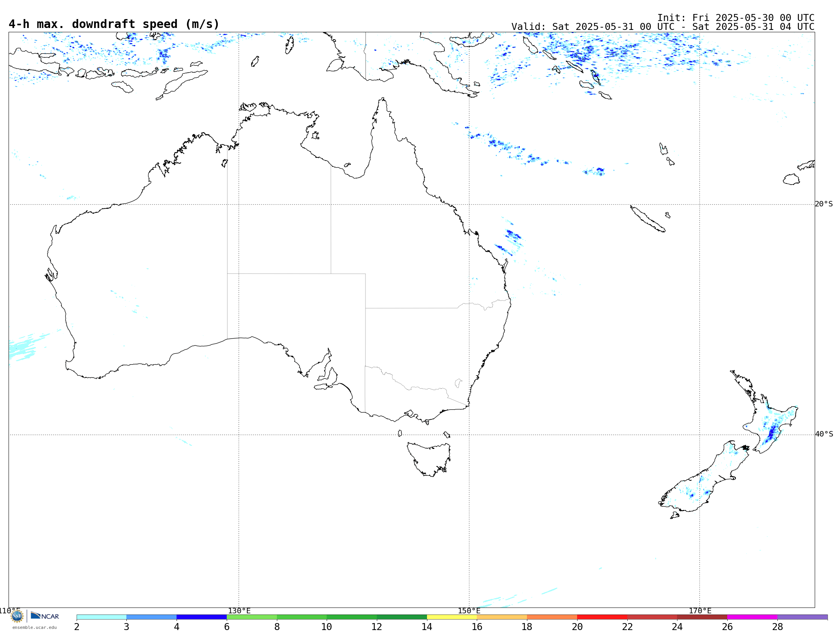The image size is (840, 632).
Task: Select the dark red 24-26 m/s color swatch
Action: point(702,617)
